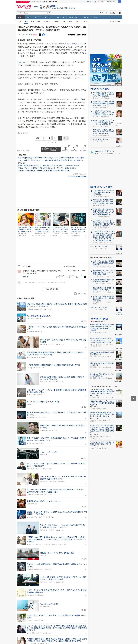This screenshot has width=138, height=644.
Task: React with わかりやすい lightbulb icon
Action: point(74,148)
